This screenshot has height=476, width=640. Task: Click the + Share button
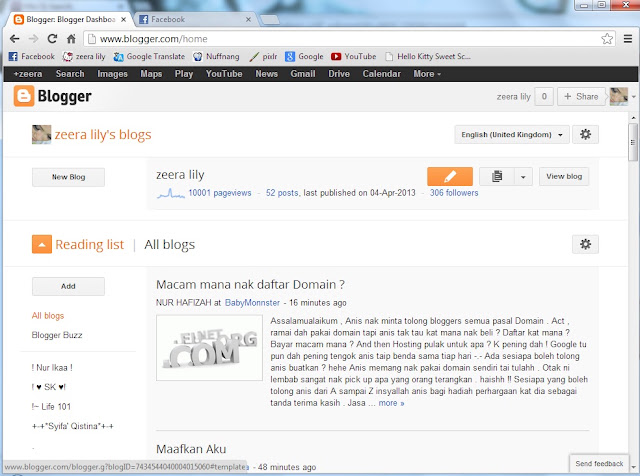point(581,96)
